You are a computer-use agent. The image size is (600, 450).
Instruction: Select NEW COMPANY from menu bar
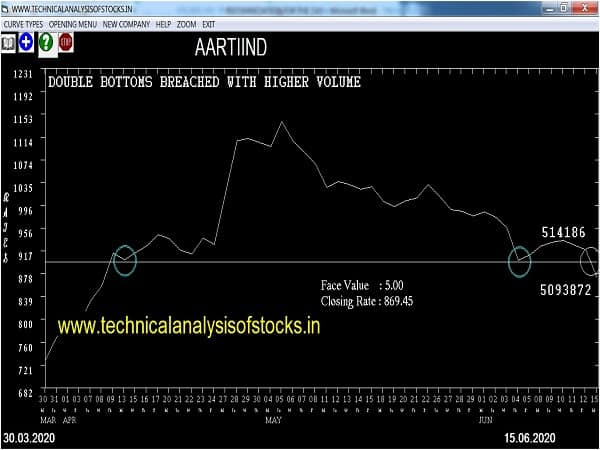tap(125, 23)
